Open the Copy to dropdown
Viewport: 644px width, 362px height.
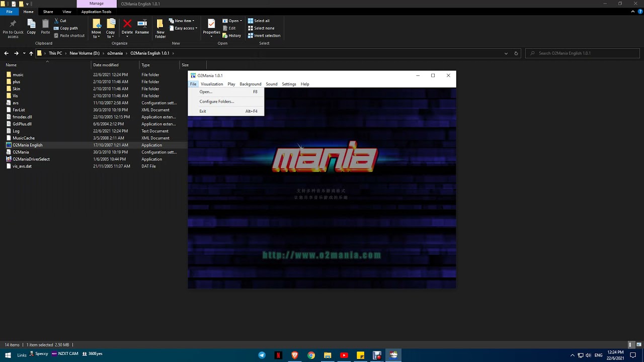(110, 34)
